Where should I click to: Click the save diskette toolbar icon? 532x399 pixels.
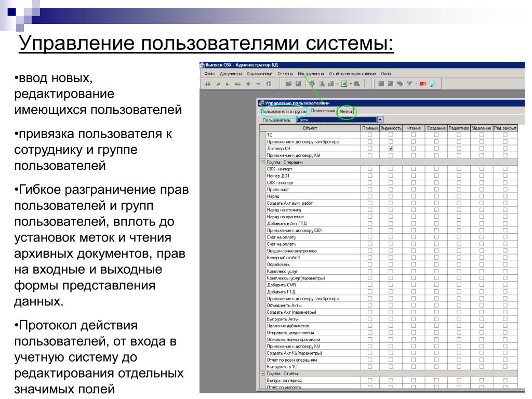298,84
